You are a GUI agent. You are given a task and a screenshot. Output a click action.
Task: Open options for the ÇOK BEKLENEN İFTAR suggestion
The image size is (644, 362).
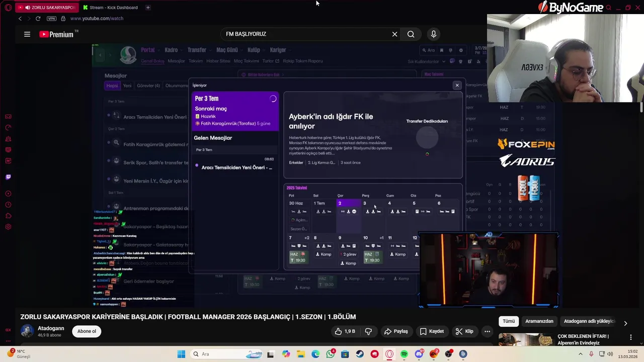(631, 337)
